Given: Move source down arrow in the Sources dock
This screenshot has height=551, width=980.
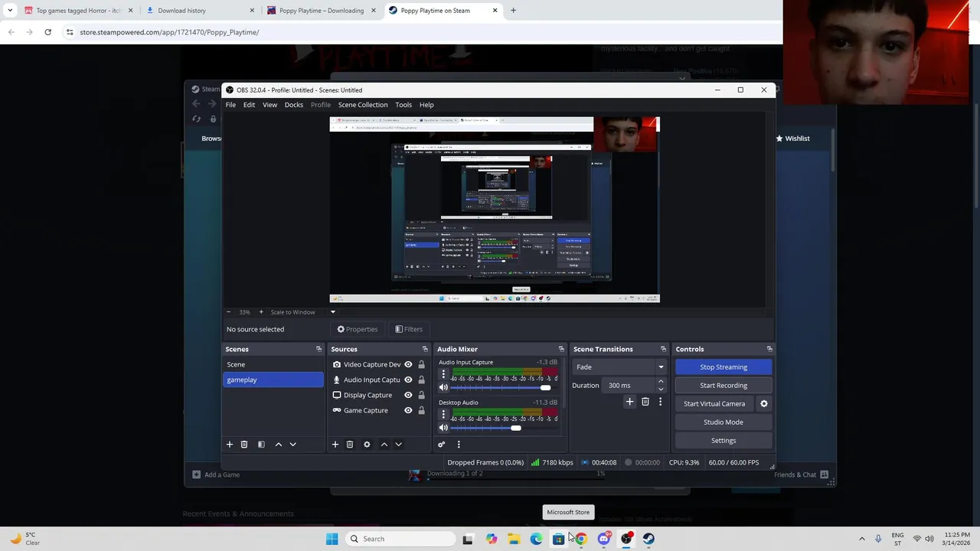Looking at the screenshot, I should pyautogui.click(x=398, y=445).
